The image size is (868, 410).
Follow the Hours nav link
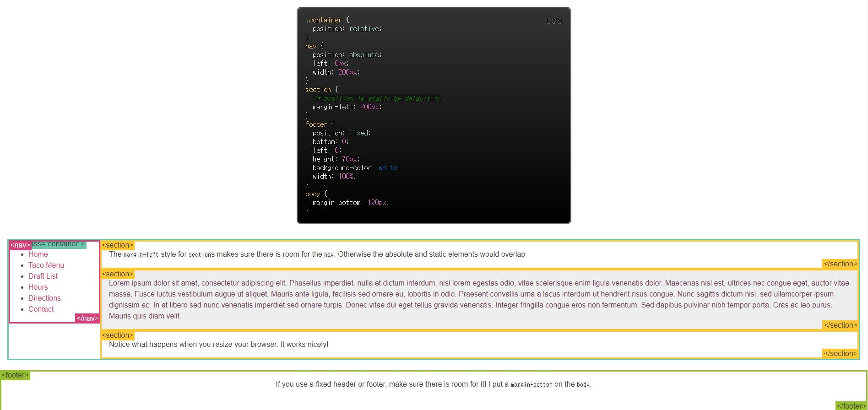click(x=38, y=287)
